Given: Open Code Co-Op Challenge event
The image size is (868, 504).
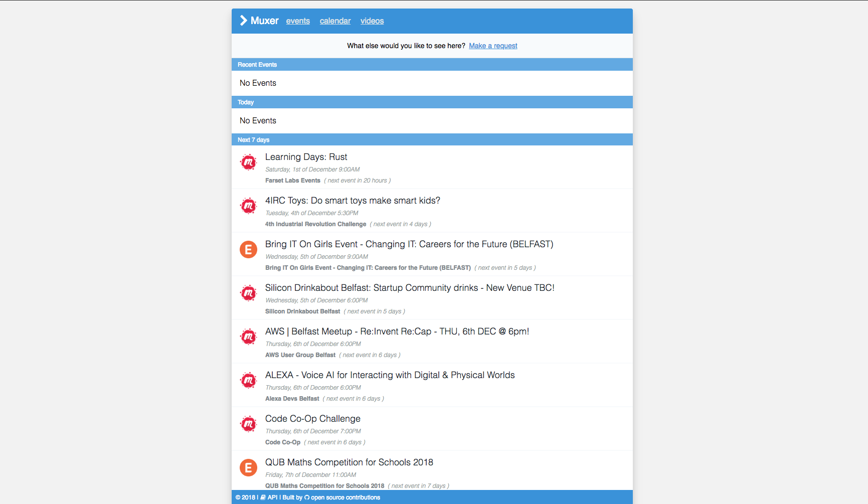Looking at the screenshot, I should click(x=312, y=419).
